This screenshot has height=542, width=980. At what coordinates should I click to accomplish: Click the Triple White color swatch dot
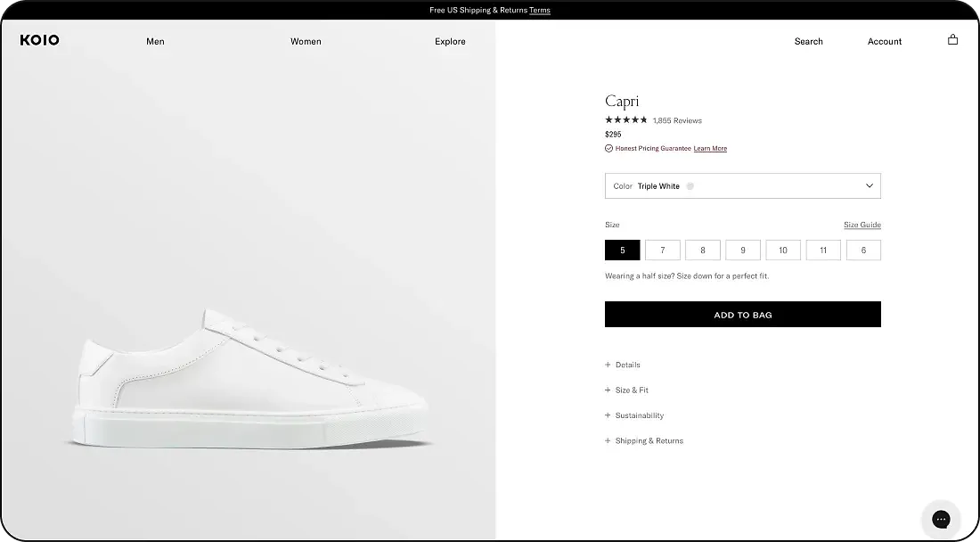690,185
